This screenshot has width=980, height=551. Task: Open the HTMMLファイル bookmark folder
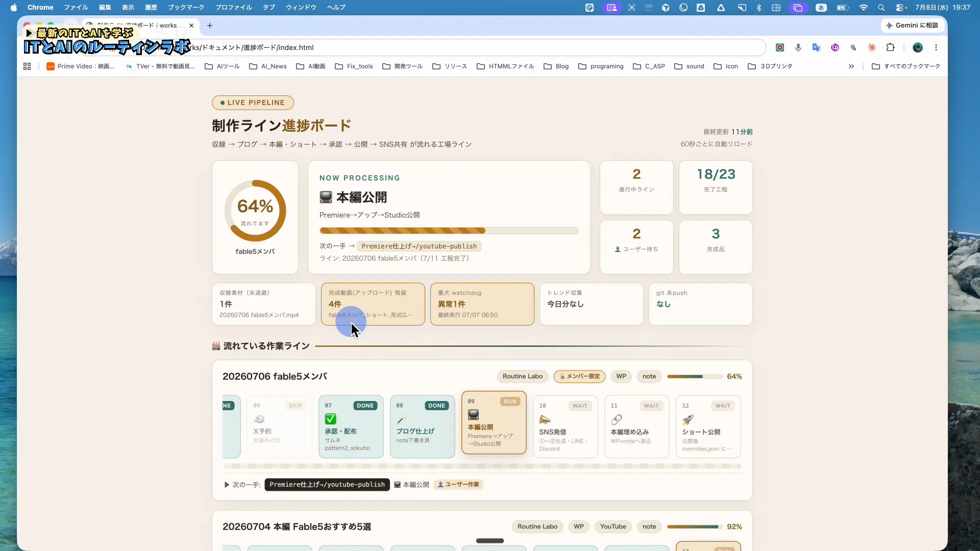pyautogui.click(x=505, y=66)
